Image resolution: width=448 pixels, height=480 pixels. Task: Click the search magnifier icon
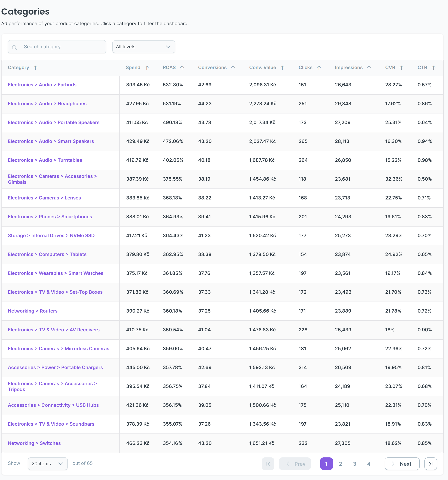tap(15, 47)
